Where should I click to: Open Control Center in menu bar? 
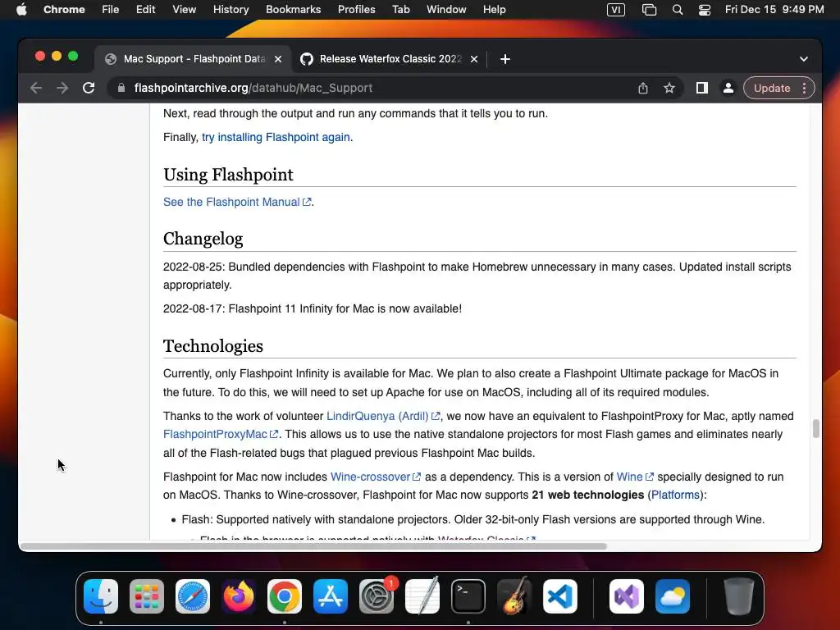tap(705, 10)
